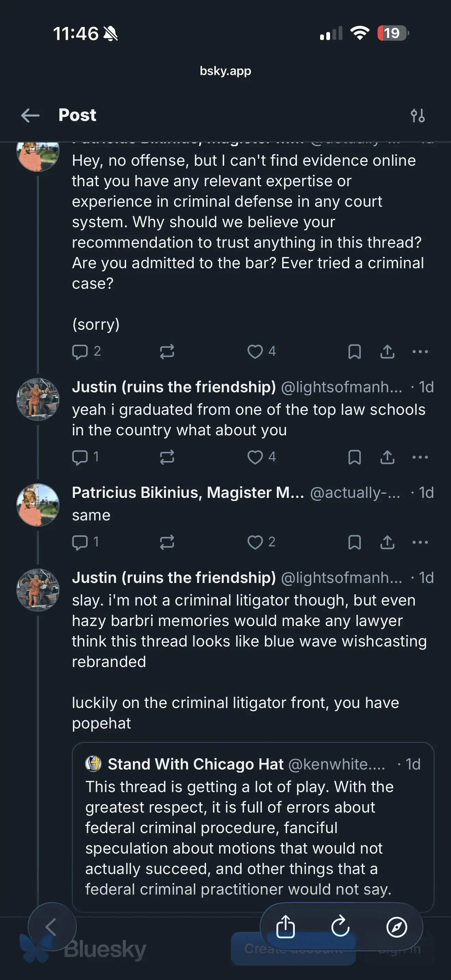This screenshot has height=980, width=451.
Task: Repost the 'top law schools' post
Action: pyautogui.click(x=167, y=457)
